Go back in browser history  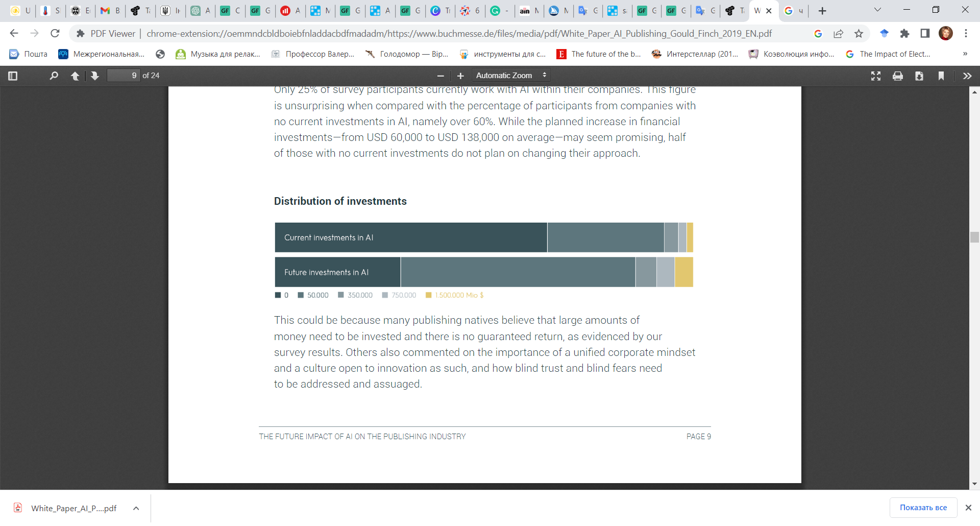click(14, 33)
